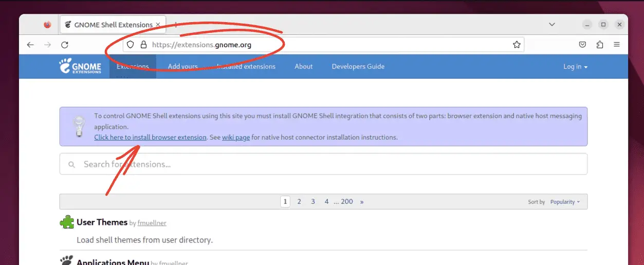Image resolution: width=644 pixels, height=265 pixels.
Task: Select the GNOME Shell Extensions browser tab
Action: (x=112, y=24)
